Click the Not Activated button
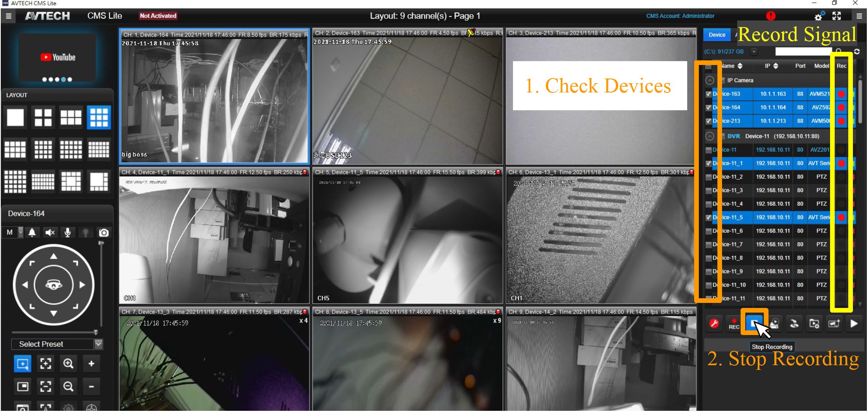Viewport: 868px width, 412px height. click(x=158, y=16)
